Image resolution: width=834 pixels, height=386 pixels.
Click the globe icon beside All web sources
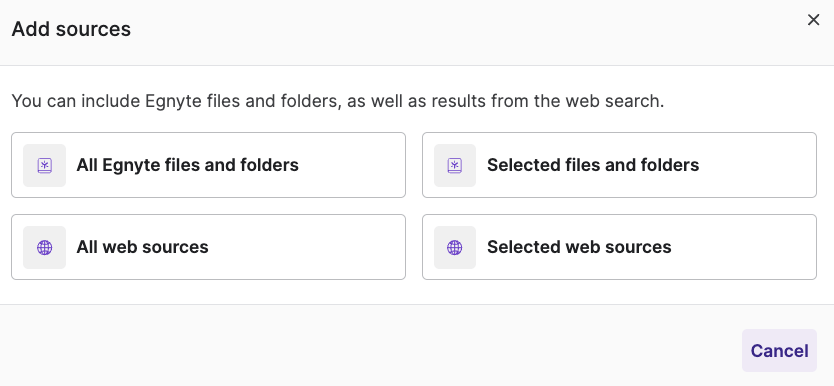pyautogui.click(x=45, y=247)
